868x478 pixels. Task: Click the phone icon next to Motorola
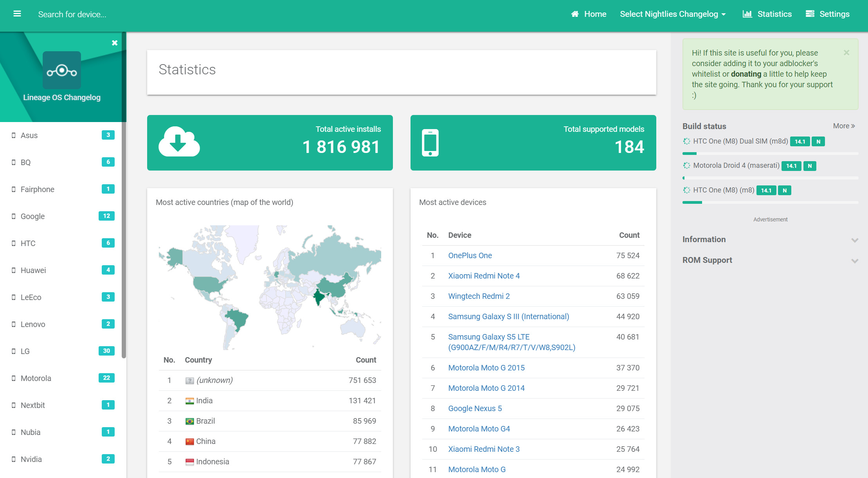(x=14, y=378)
